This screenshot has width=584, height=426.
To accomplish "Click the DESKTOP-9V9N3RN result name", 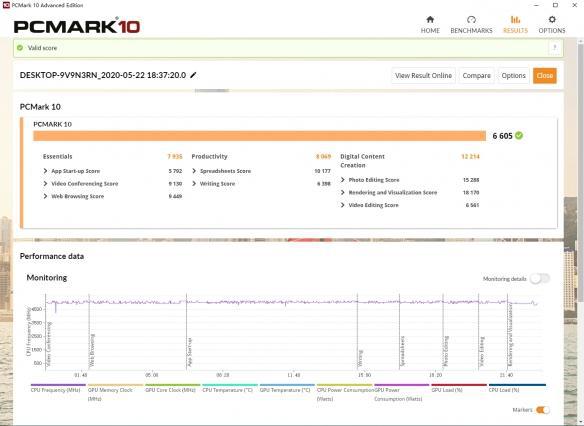I will click(103, 75).
